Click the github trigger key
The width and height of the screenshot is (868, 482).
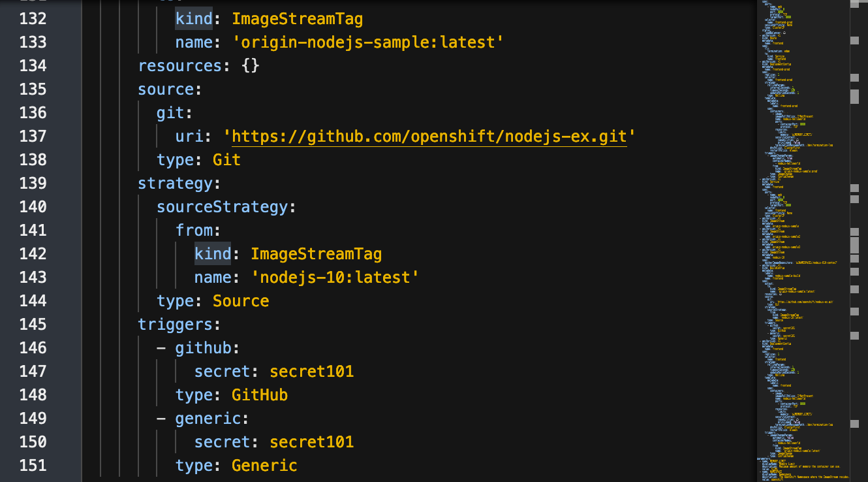[x=203, y=348]
